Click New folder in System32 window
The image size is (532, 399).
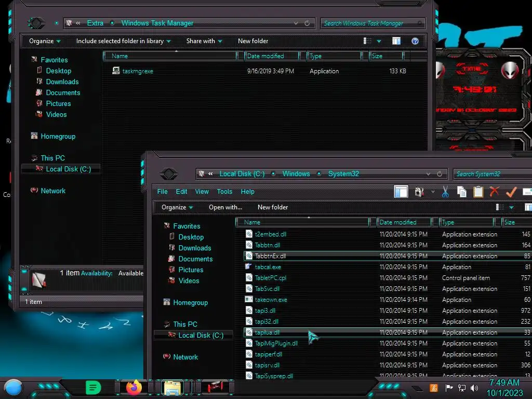pyautogui.click(x=273, y=207)
